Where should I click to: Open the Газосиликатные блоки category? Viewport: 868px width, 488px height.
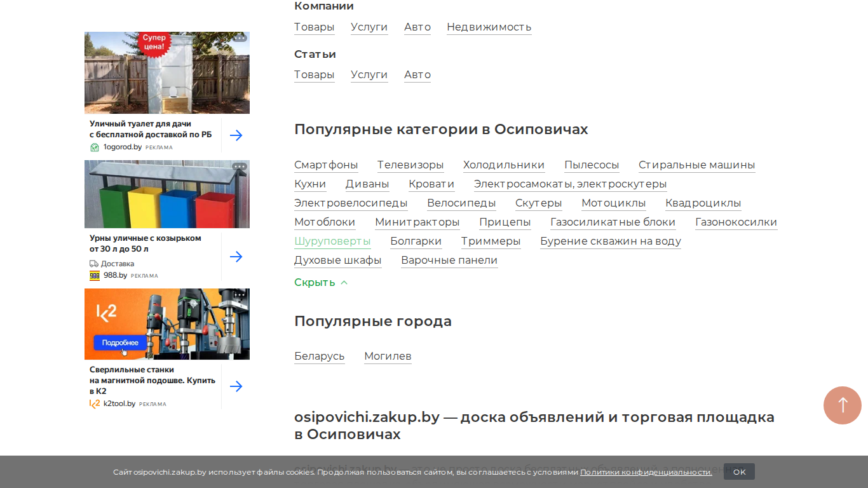(613, 222)
